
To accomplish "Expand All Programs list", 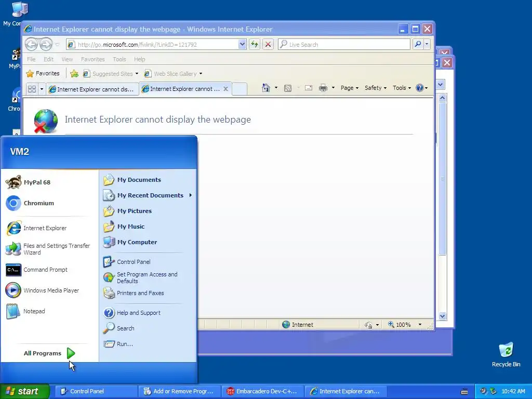I will click(x=49, y=353).
